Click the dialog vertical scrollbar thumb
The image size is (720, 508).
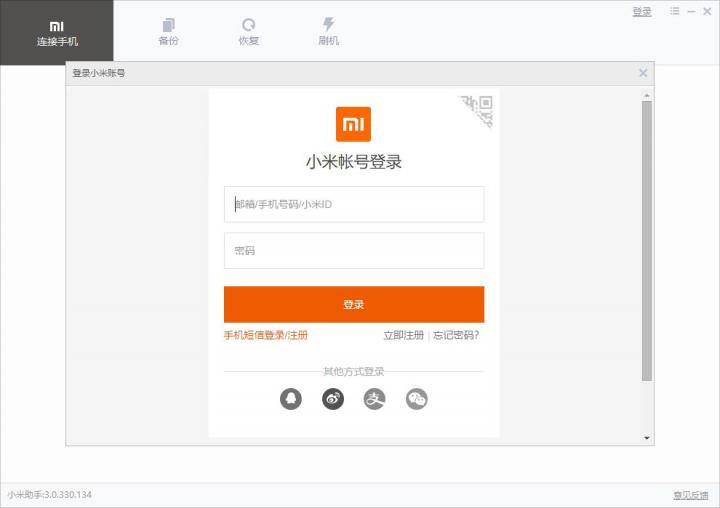pos(647,241)
